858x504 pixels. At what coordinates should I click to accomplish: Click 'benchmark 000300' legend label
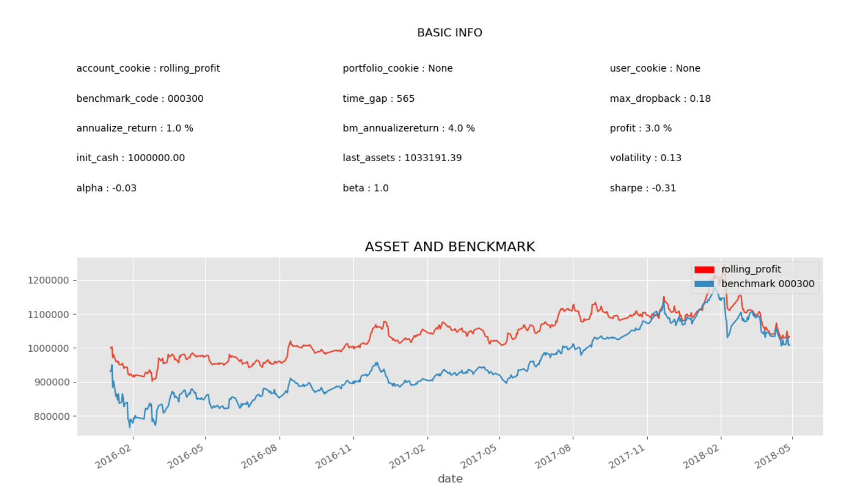(768, 284)
